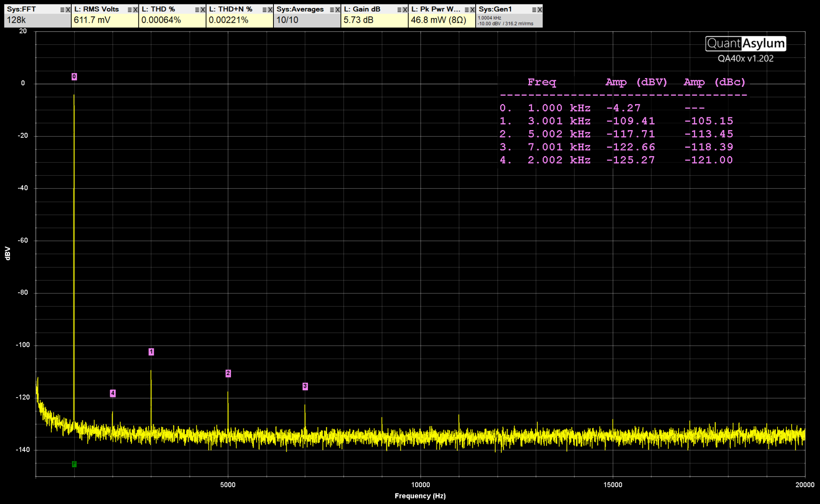Image resolution: width=820 pixels, height=504 pixels.
Task: Open the Sys:Gen1 tile menu icon
Action: click(x=535, y=10)
